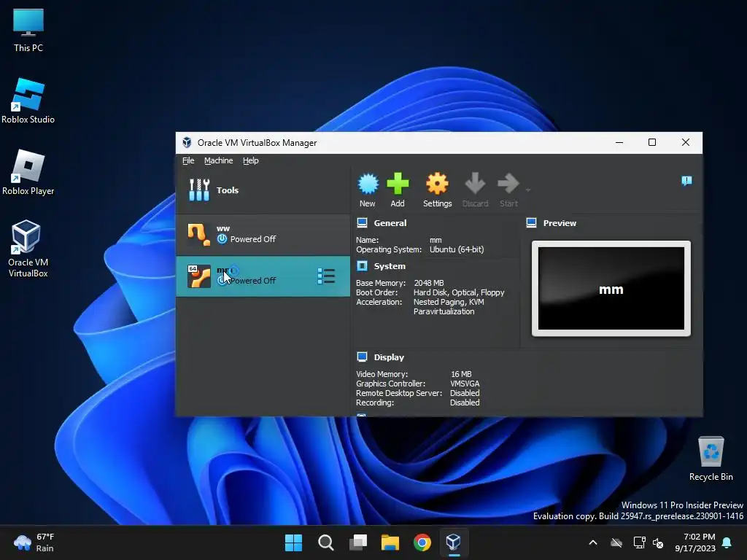The height and width of the screenshot is (560, 747).
Task: Click the Discard toolbar arrow
Action: [x=475, y=183]
